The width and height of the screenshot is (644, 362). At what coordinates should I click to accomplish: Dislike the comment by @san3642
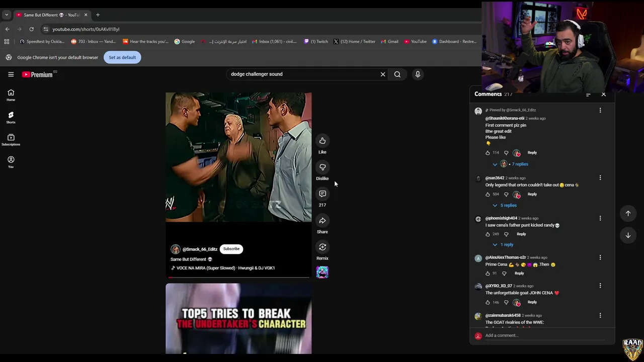coord(506,194)
